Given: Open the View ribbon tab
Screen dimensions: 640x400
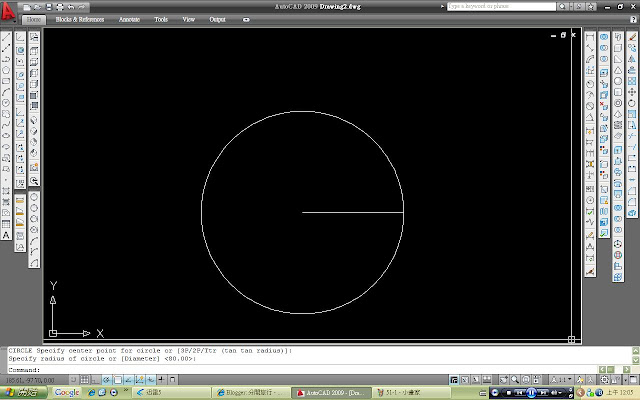Looking at the screenshot, I should pos(189,20).
